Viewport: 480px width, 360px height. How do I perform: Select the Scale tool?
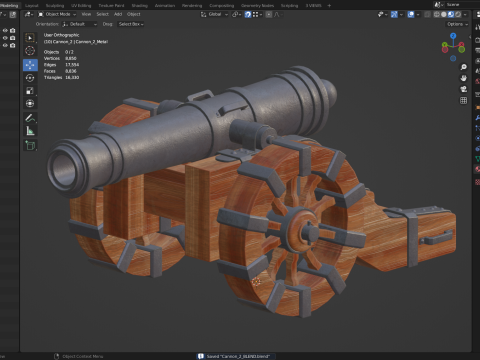point(30,91)
